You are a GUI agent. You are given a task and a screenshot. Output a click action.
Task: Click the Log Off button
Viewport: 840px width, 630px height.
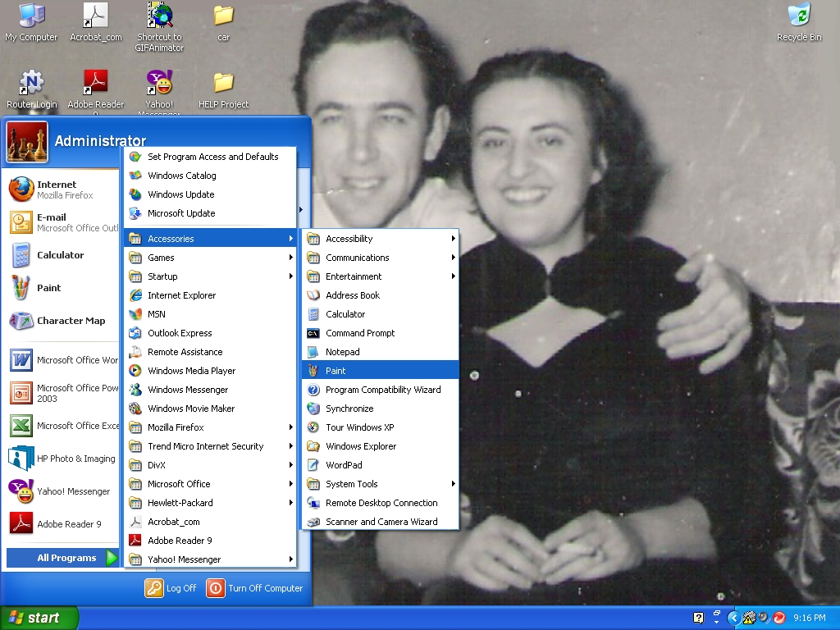171,588
